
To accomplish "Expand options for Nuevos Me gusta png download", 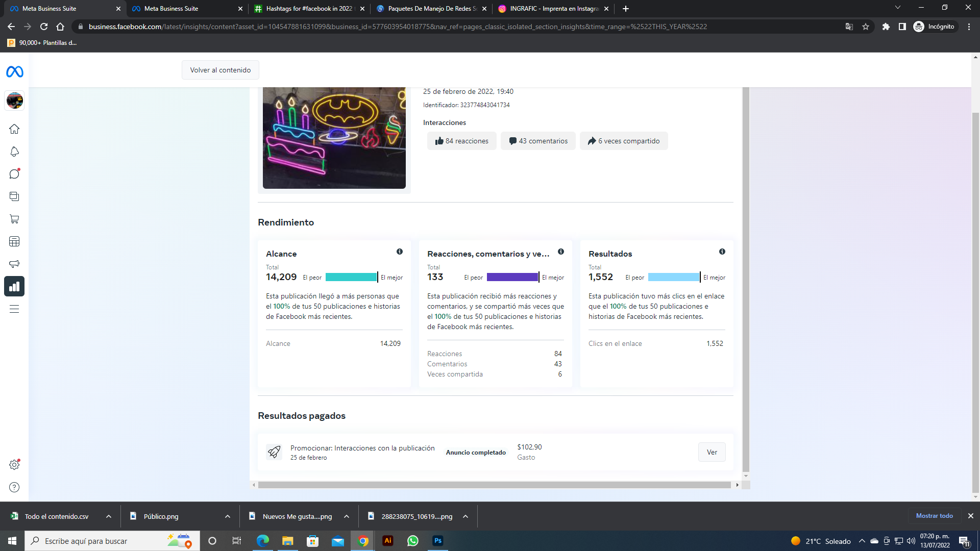I will (x=347, y=516).
